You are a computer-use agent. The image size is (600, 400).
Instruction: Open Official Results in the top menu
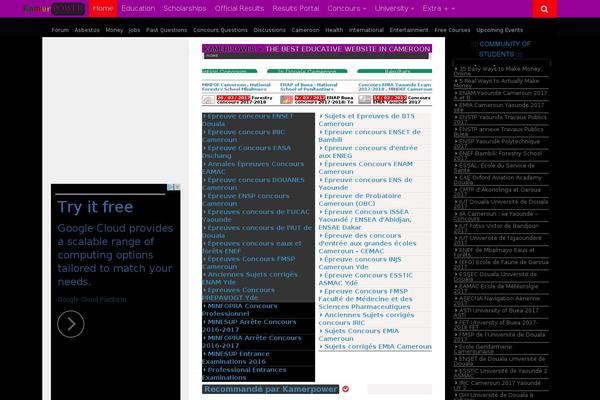point(239,8)
